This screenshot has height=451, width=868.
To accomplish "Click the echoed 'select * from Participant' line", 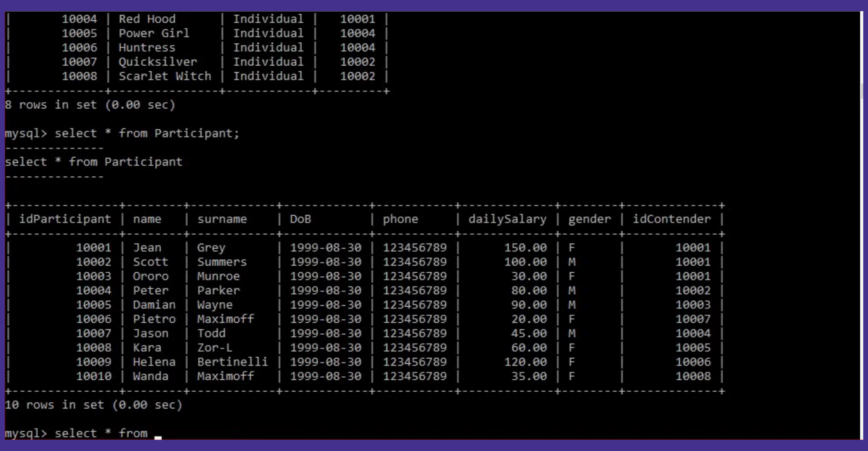I will point(94,162).
